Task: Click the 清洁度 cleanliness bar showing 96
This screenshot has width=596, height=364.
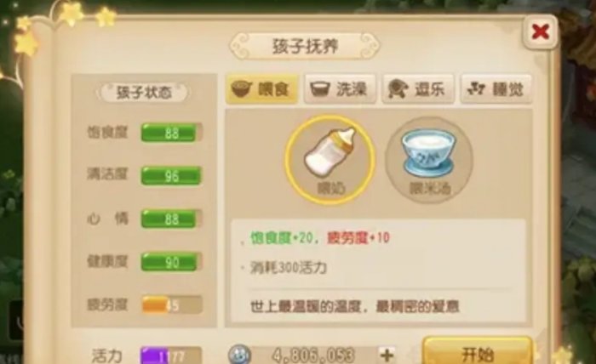Action: [172, 176]
